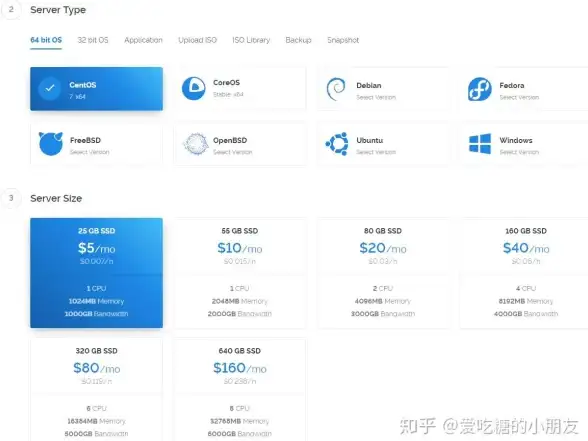This screenshot has width=588, height=441.
Task: Click the 2048MB Memory text
Action: pos(240,301)
